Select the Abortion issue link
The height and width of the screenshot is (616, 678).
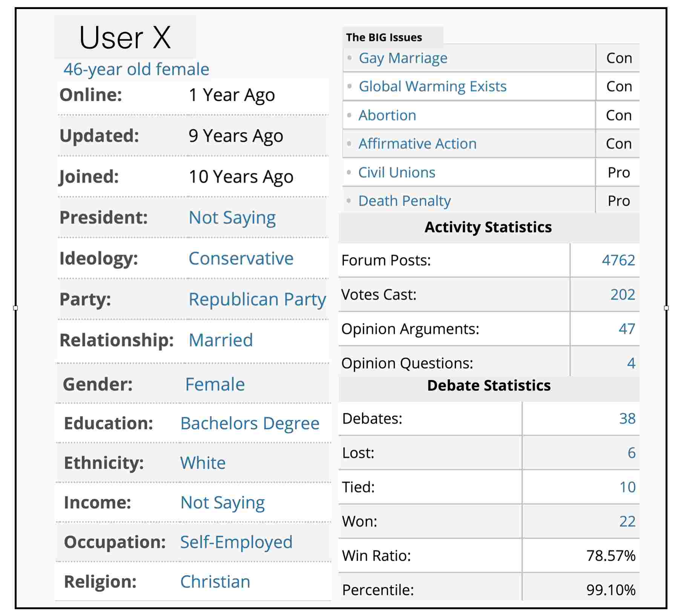point(387,115)
